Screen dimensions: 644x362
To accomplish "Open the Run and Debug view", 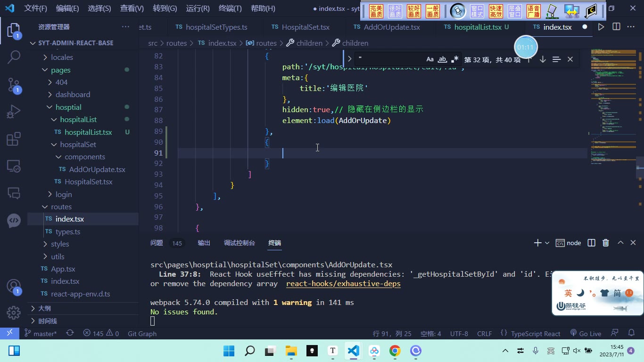I will click(x=14, y=112).
